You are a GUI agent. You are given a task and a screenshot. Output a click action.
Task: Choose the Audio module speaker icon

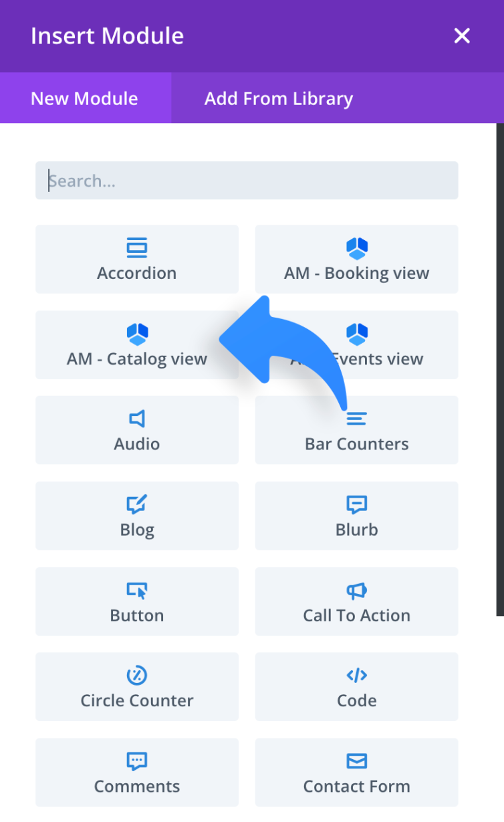click(137, 419)
